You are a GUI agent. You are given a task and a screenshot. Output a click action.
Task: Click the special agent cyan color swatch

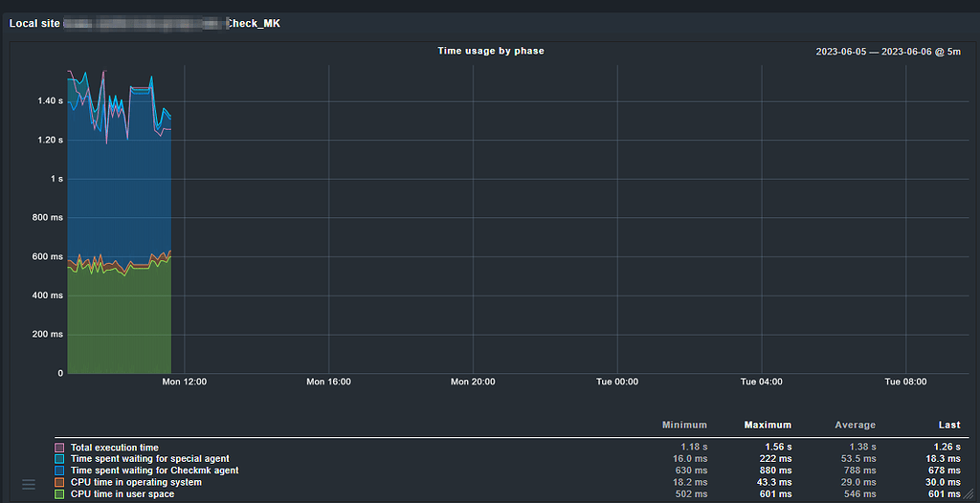[60, 459]
